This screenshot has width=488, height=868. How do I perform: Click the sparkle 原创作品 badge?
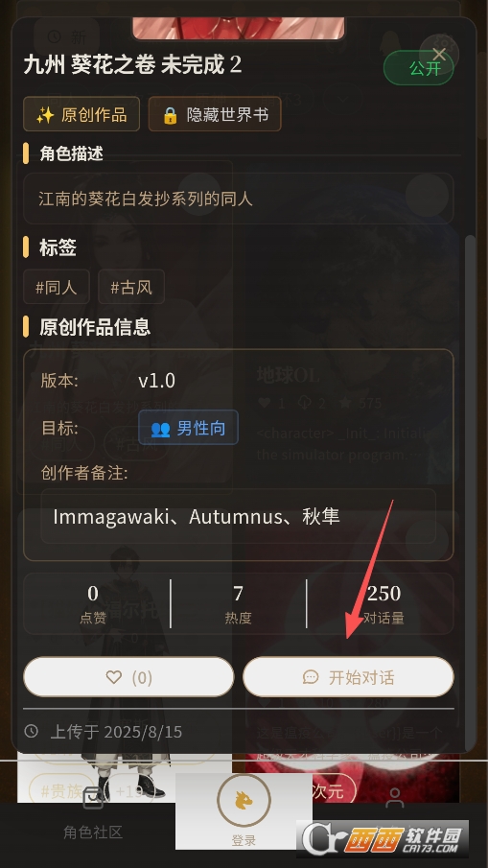81,114
